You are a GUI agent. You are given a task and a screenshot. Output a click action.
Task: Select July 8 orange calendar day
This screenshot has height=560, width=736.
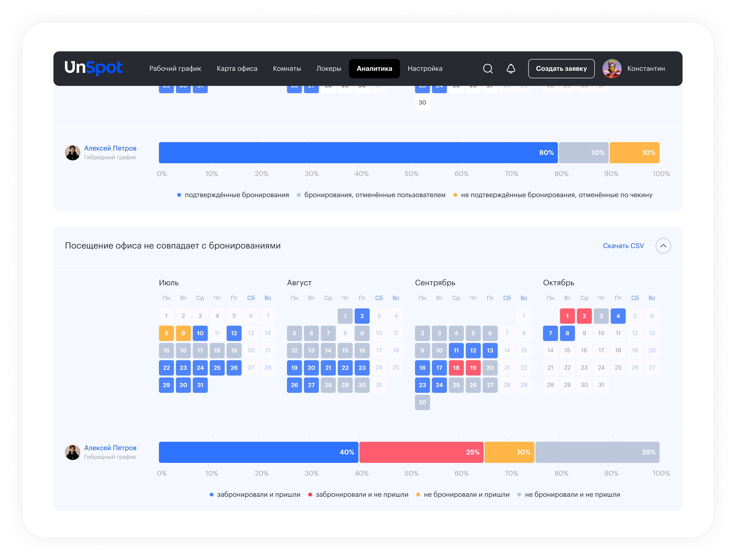pyautogui.click(x=166, y=333)
